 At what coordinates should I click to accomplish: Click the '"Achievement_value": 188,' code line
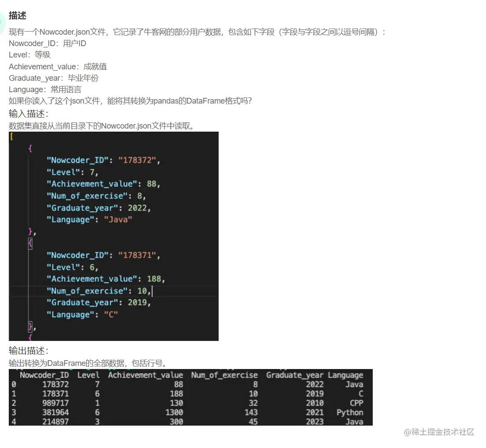106,279
